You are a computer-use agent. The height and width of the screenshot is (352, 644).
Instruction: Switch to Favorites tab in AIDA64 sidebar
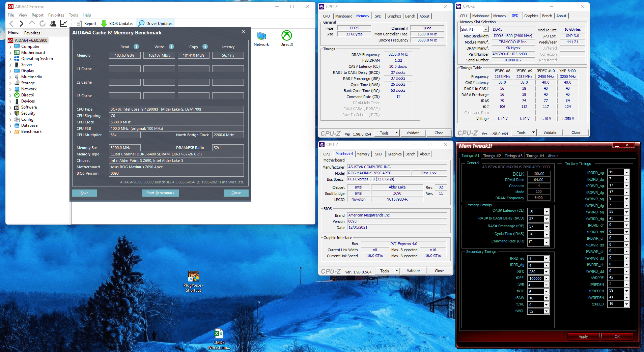tap(32, 33)
